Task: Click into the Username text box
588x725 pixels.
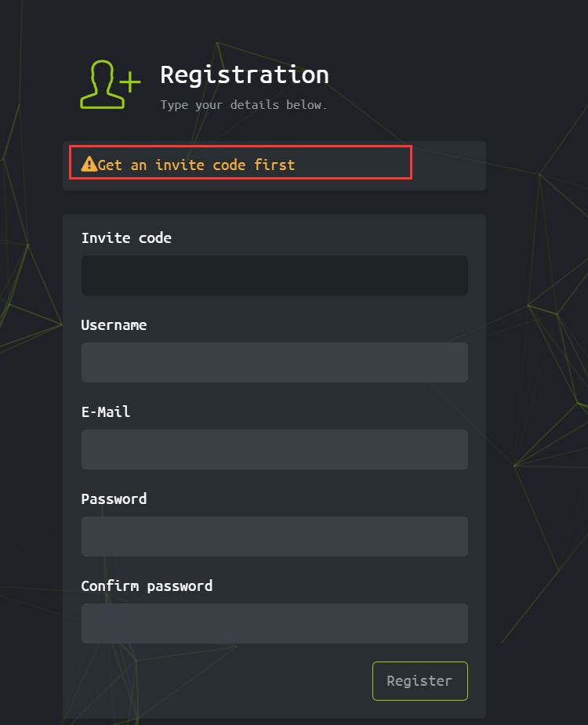Action: 274,362
